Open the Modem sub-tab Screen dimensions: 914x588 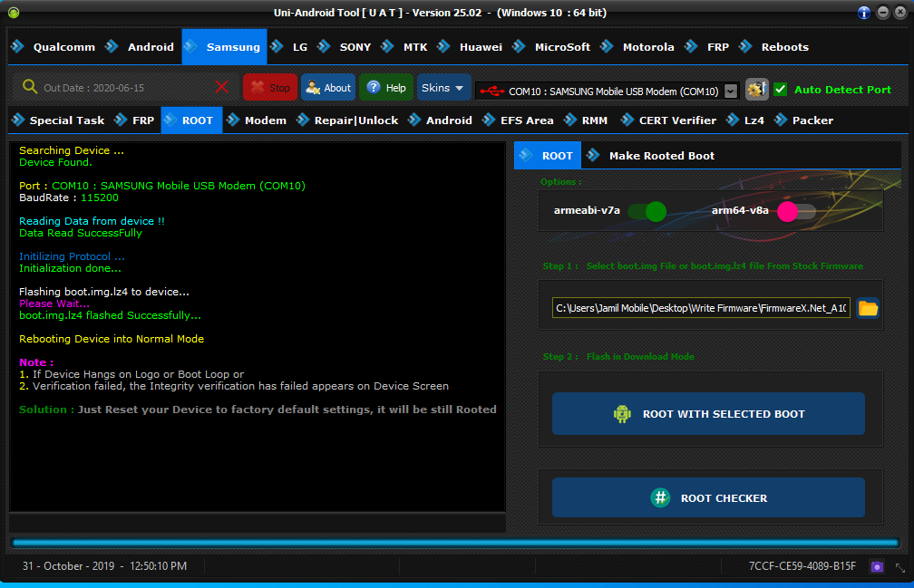(x=258, y=120)
